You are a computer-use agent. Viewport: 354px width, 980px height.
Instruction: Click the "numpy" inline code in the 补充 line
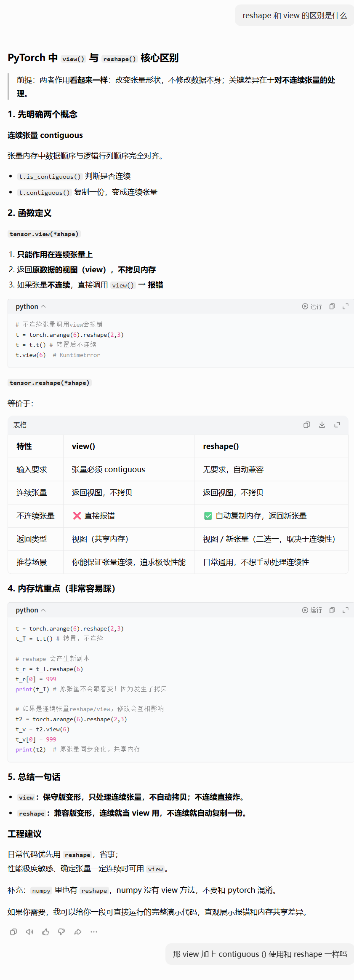(41, 891)
